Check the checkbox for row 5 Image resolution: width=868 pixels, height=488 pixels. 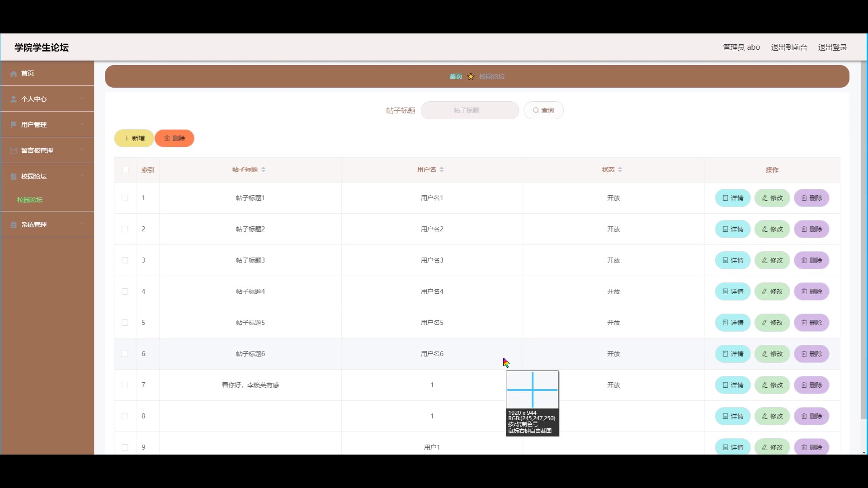click(x=125, y=323)
